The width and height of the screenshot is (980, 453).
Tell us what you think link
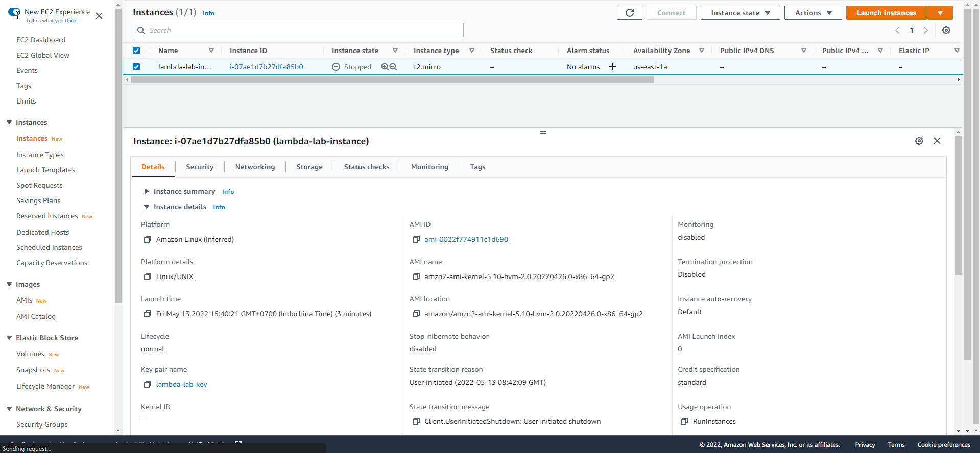pos(52,21)
